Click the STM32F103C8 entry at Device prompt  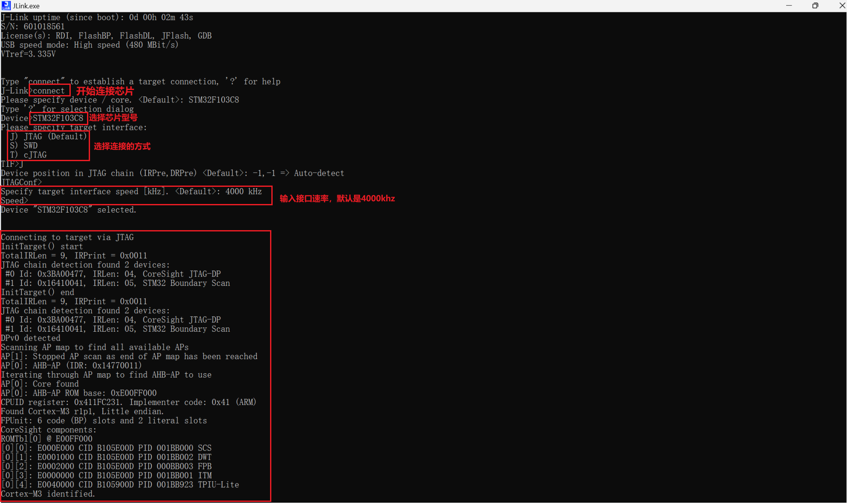point(58,118)
